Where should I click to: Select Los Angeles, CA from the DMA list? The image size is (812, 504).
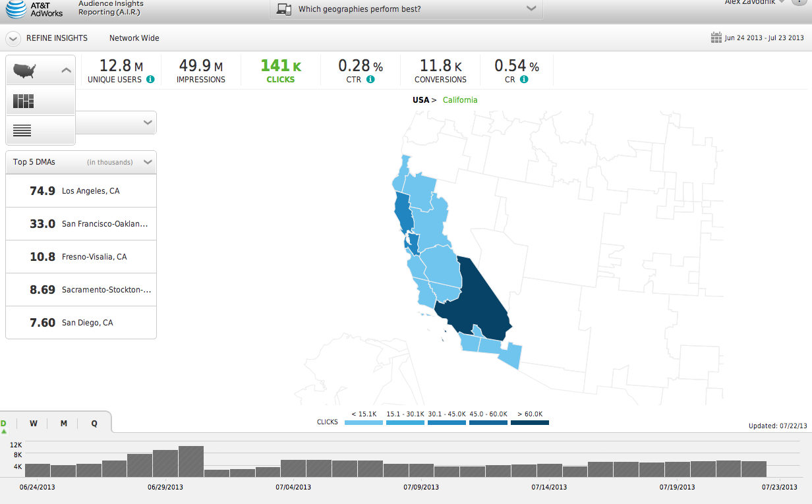(80, 190)
